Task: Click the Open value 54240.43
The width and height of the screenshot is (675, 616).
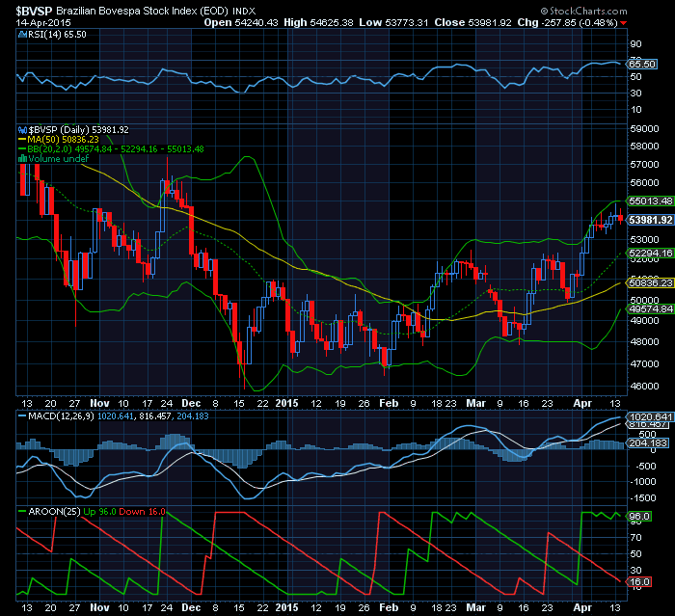Action: pos(256,22)
